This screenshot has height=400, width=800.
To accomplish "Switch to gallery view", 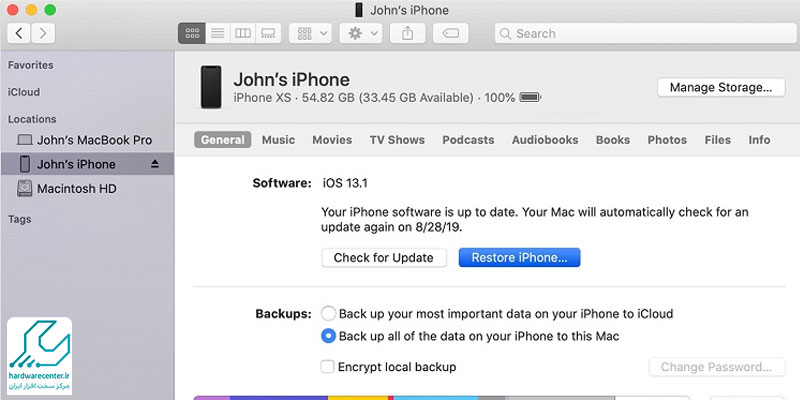I will click(268, 34).
